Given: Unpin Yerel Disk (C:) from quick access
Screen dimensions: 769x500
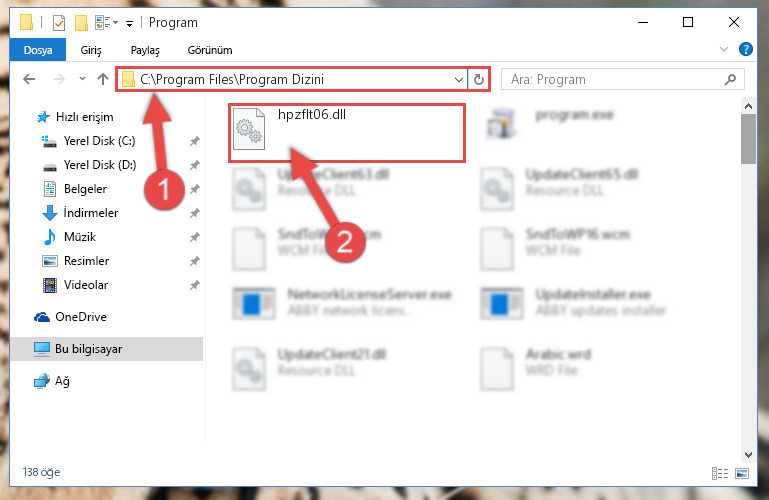Looking at the screenshot, I should [x=195, y=141].
